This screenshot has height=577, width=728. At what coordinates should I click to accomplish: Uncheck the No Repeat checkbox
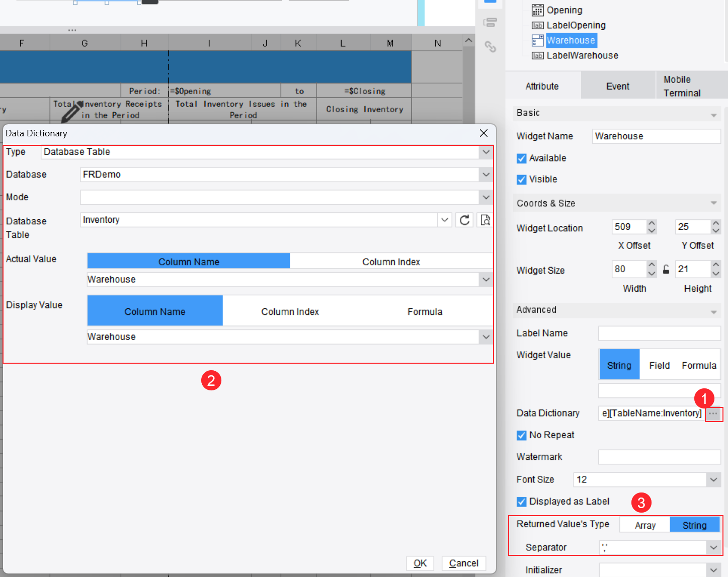point(522,435)
